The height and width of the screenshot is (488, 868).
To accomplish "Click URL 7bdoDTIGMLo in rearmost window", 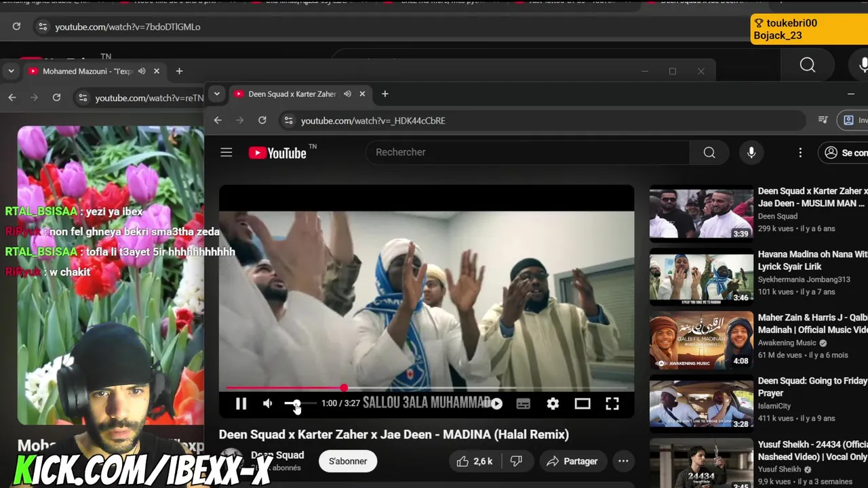I will pos(127,27).
